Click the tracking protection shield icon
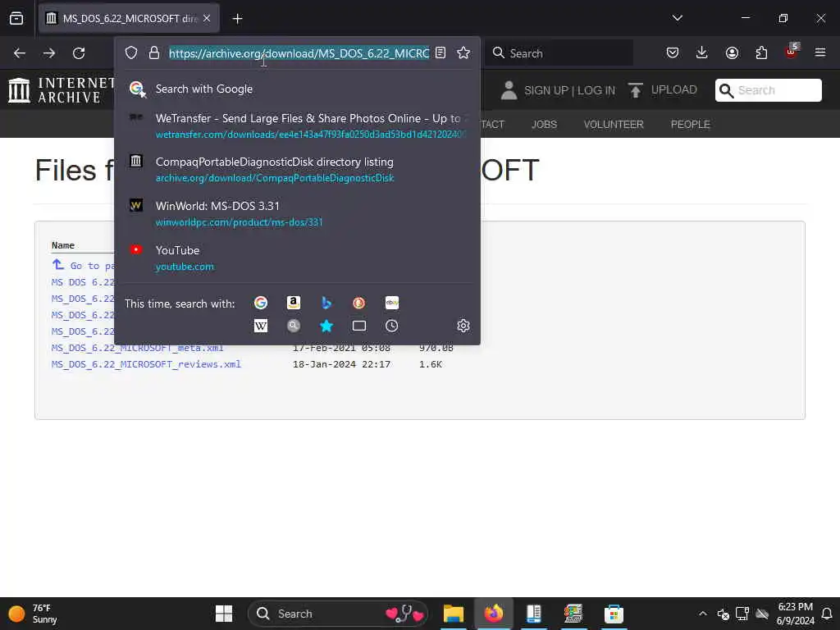This screenshot has height=630, width=840. coord(131,52)
